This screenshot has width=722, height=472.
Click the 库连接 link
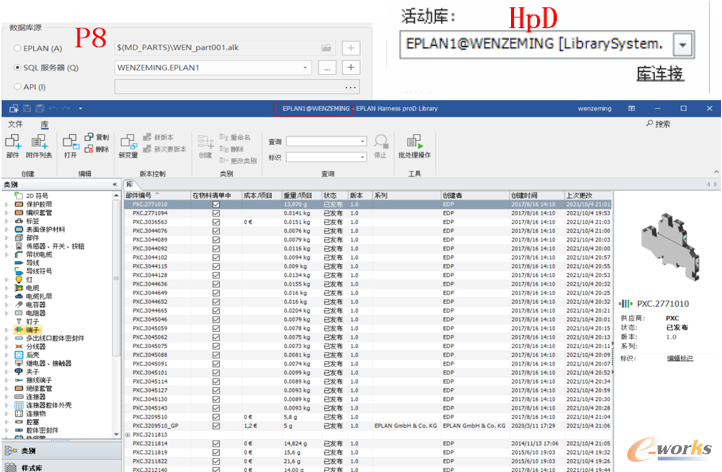[x=660, y=74]
